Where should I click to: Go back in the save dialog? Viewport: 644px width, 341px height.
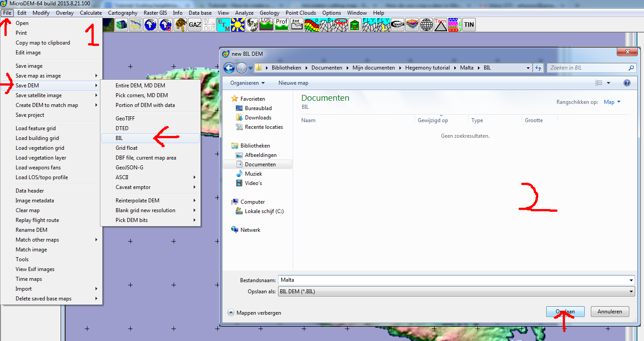coord(229,68)
